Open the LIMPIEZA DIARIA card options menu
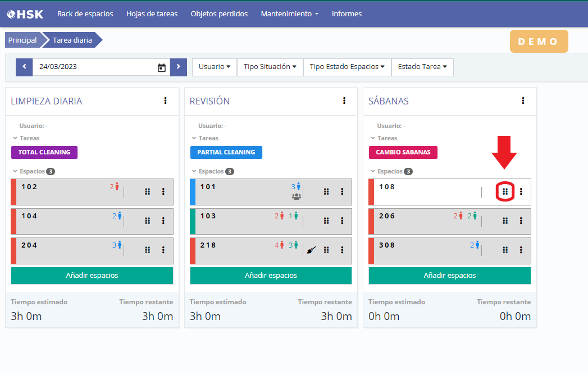The width and height of the screenshot is (588, 375). tap(165, 100)
